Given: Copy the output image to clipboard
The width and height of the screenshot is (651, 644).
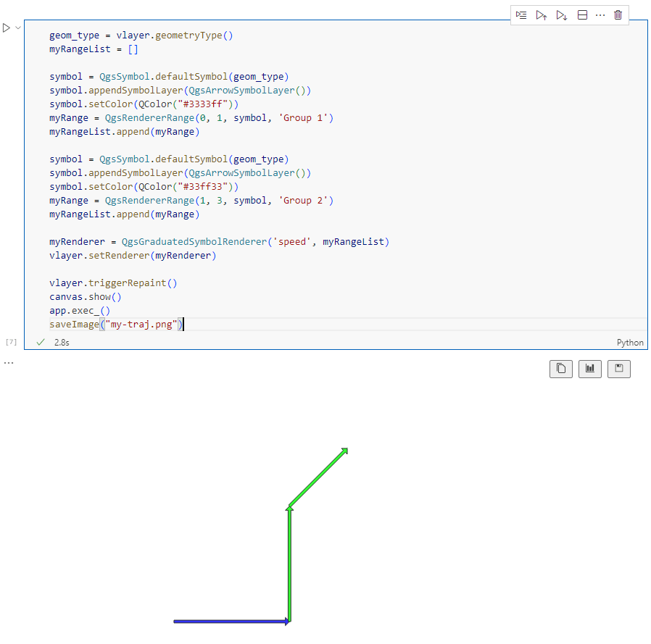Looking at the screenshot, I should pyautogui.click(x=560, y=369).
